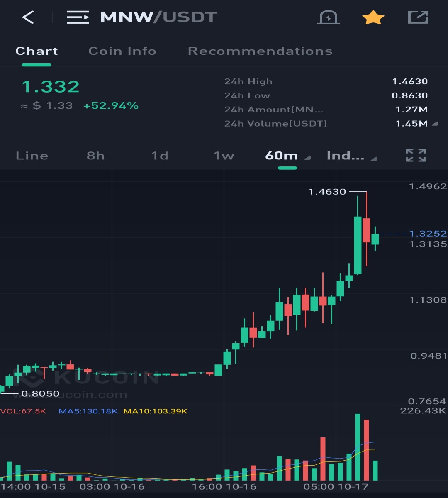The height and width of the screenshot is (498, 448).
Task: Tap the back arrow icon
Action: point(28,17)
